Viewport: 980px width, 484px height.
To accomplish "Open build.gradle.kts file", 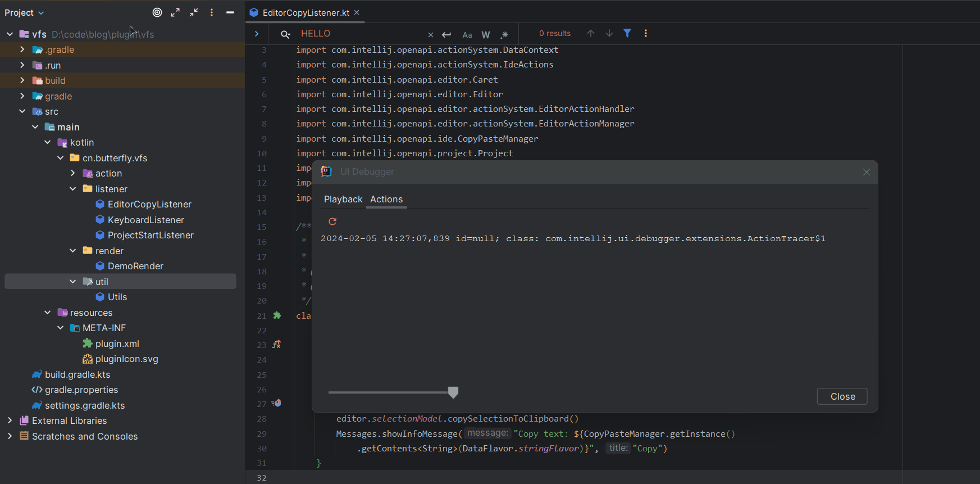I will click(x=78, y=374).
